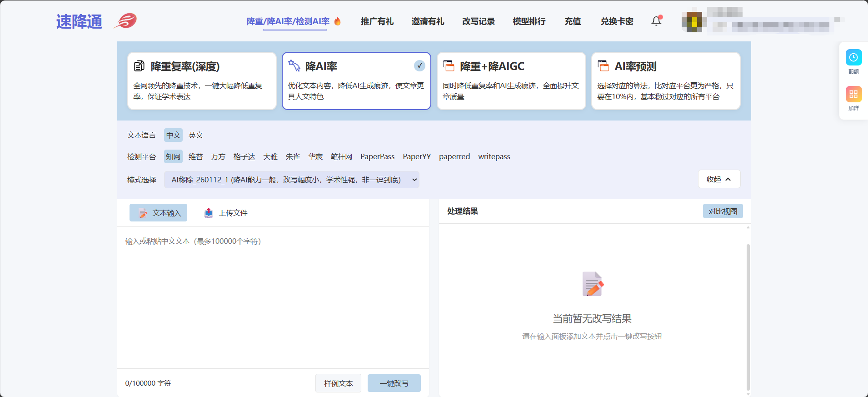Viewport: 868px width, 397px height.
Task: Click the 文本输入 pencil icon
Action: 143,213
